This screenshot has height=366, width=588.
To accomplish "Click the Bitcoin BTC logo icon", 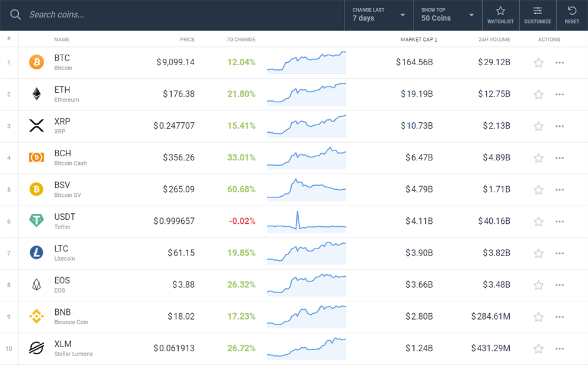I will (36, 62).
